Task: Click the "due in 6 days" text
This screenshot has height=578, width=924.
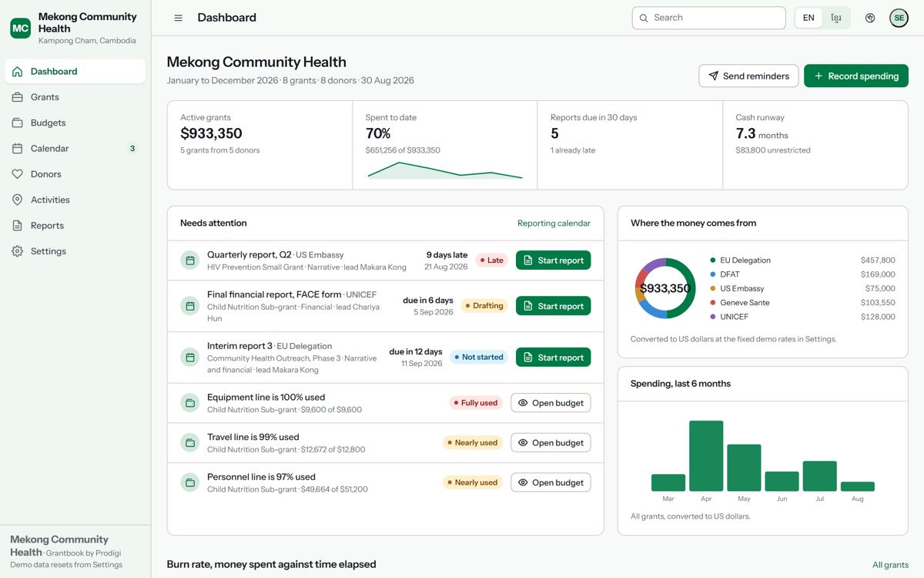Action: tap(428, 301)
